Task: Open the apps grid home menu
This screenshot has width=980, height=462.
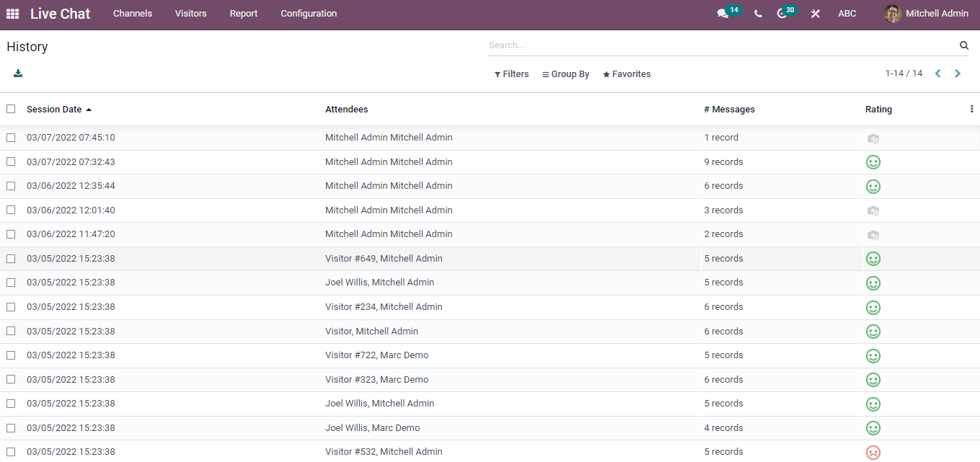Action: 12,14
